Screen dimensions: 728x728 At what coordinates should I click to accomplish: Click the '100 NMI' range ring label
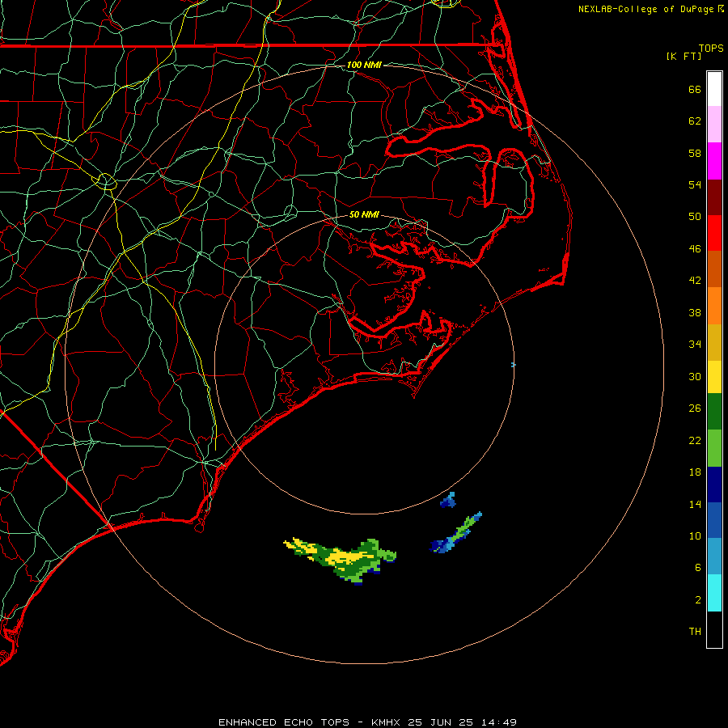click(x=364, y=65)
